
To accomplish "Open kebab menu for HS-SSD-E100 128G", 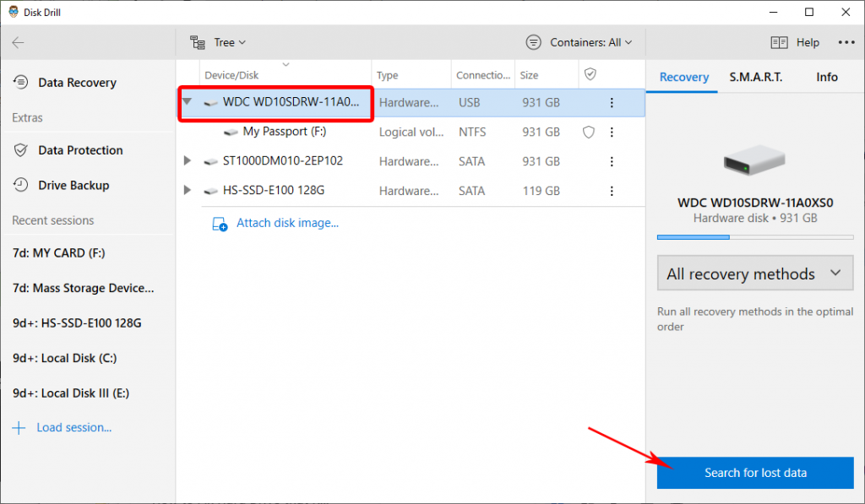I will click(612, 191).
